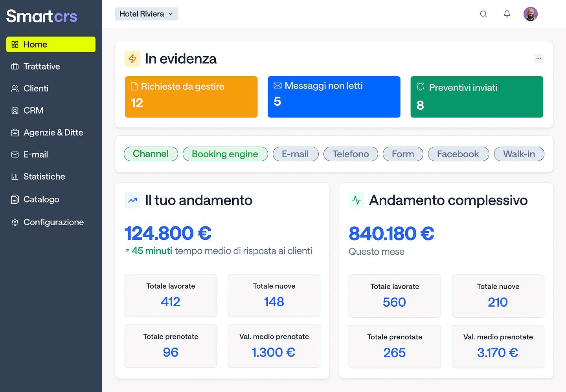Open the Clienti section via its people icon

click(15, 88)
